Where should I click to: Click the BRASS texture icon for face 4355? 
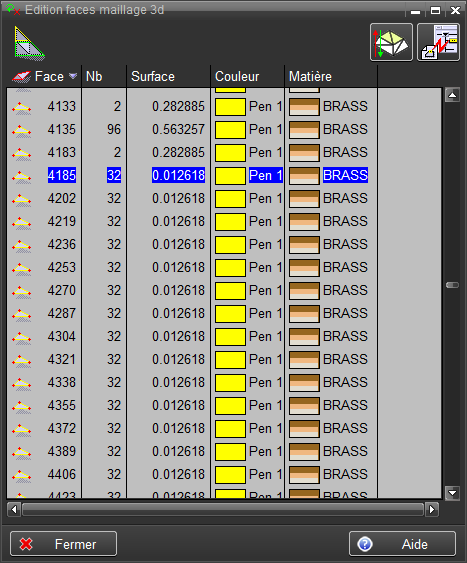[x=304, y=406]
